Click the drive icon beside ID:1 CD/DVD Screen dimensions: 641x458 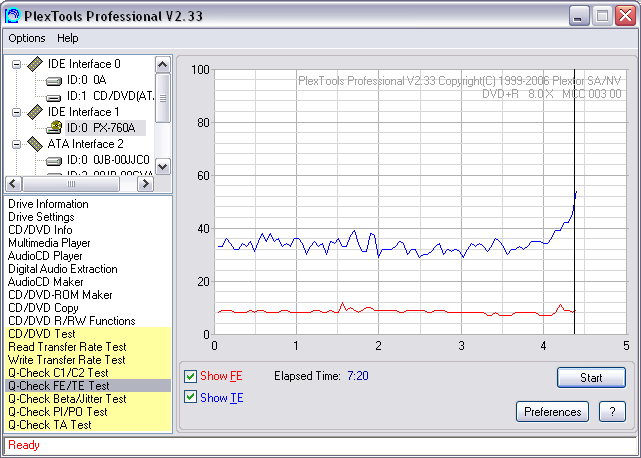pos(54,97)
